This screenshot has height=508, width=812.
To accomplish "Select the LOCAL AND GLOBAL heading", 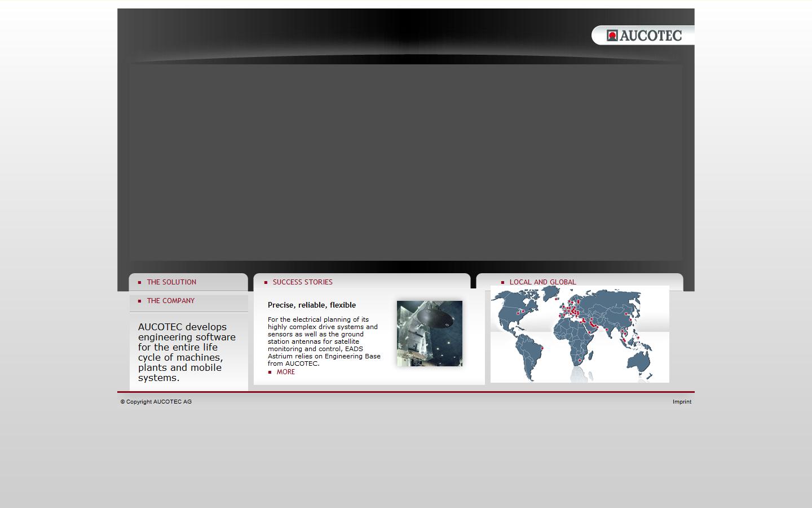I will [542, 282].
